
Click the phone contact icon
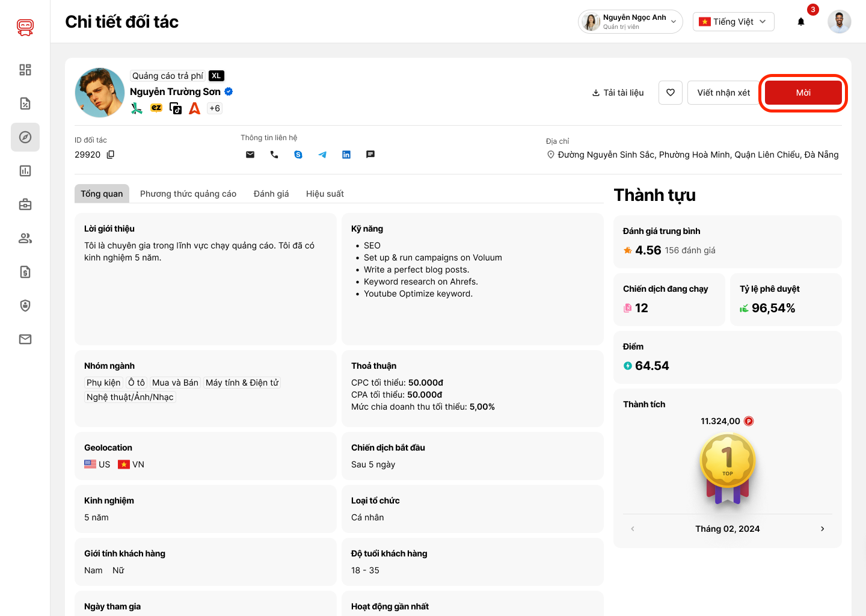pyautogui.click(x=274, y=155)
